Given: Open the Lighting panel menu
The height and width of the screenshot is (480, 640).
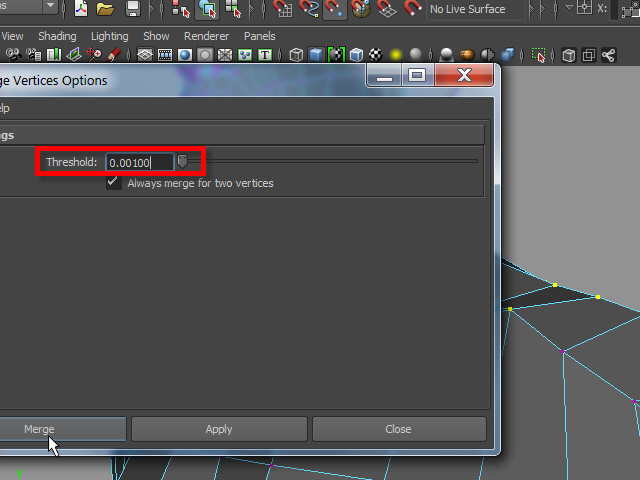Looking at the screenshot, I should (109, 36).
